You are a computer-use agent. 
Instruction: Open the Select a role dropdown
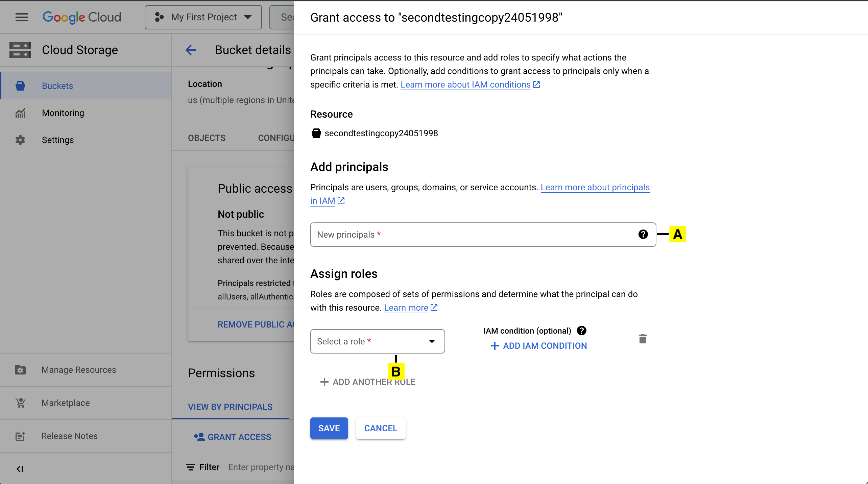coord(377,341)
